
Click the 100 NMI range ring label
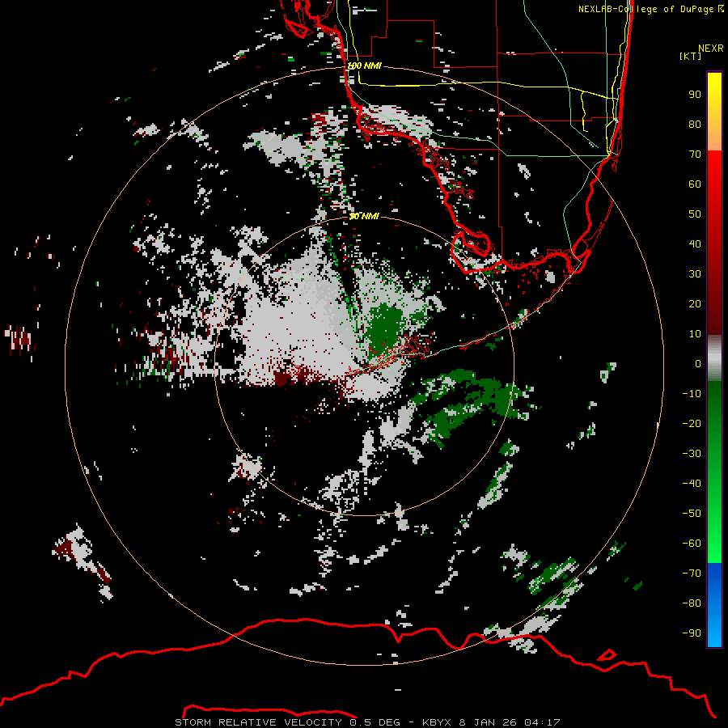(x=364, y=66)
